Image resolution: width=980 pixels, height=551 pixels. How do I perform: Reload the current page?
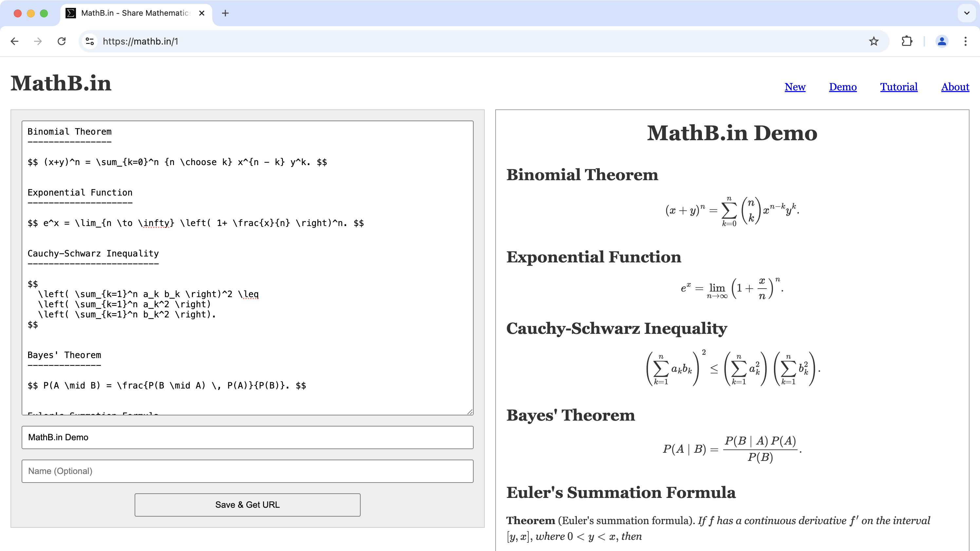point(62,41)
